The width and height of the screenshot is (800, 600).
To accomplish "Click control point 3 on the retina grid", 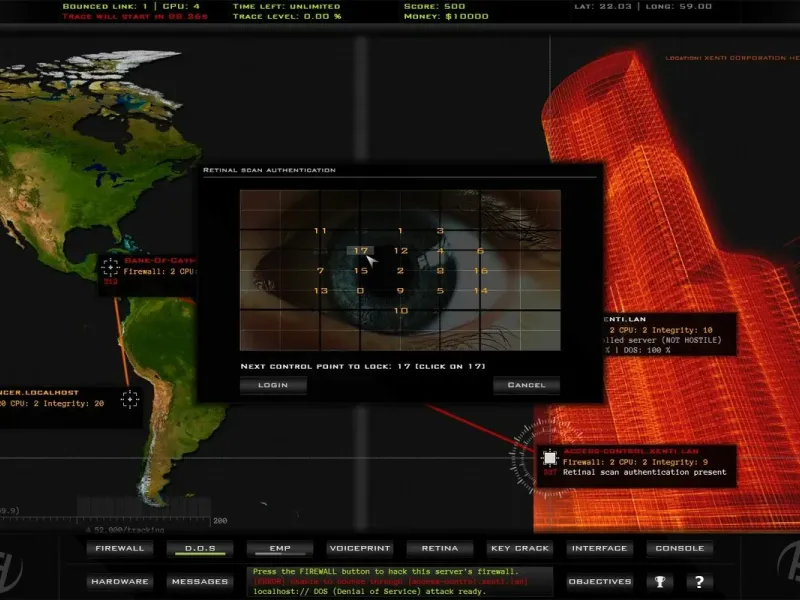I will (440, 231).
